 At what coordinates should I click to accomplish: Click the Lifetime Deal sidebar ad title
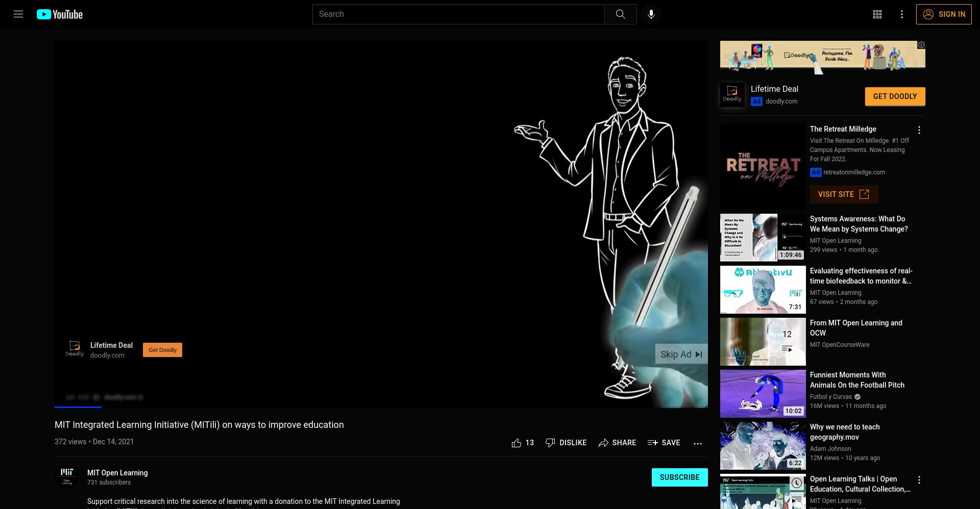click(774, 89)
